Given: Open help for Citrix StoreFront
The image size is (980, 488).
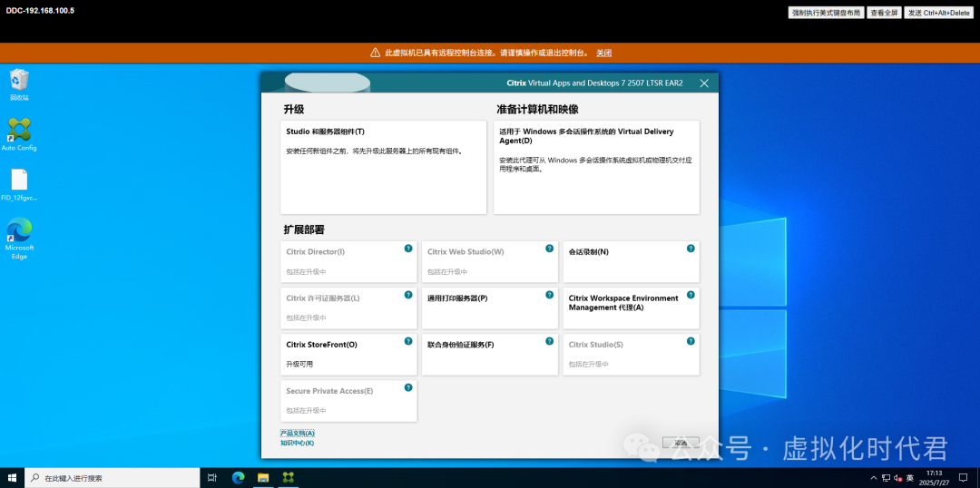Looking at the screenshot, I should pyautogui.click(x=408, y=340).
